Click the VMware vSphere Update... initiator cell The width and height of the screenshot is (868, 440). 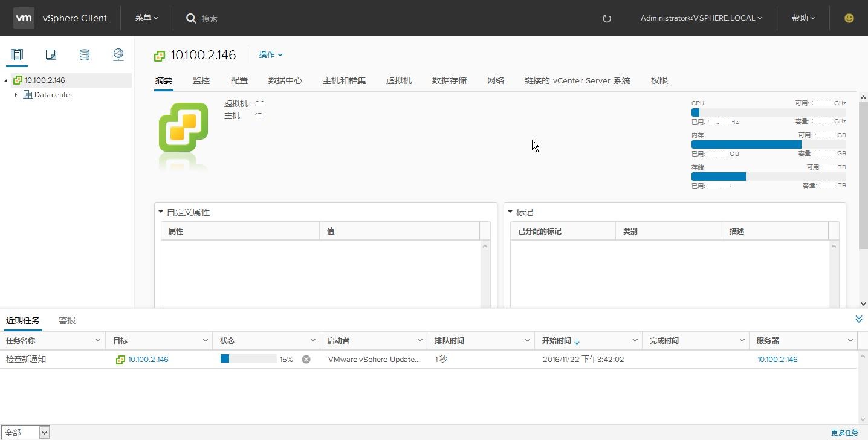(374, 359)
